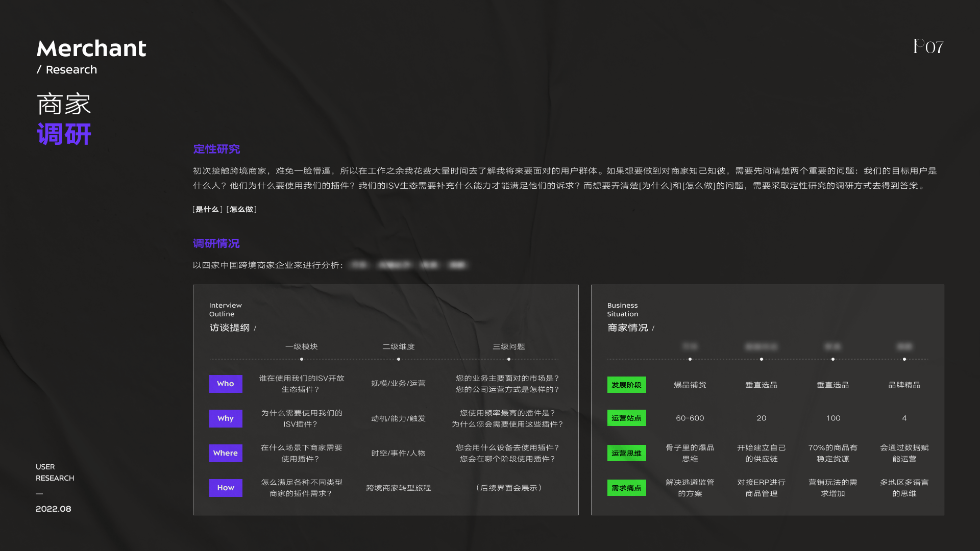Click the green 需求痛点 badge

(626, 488)
